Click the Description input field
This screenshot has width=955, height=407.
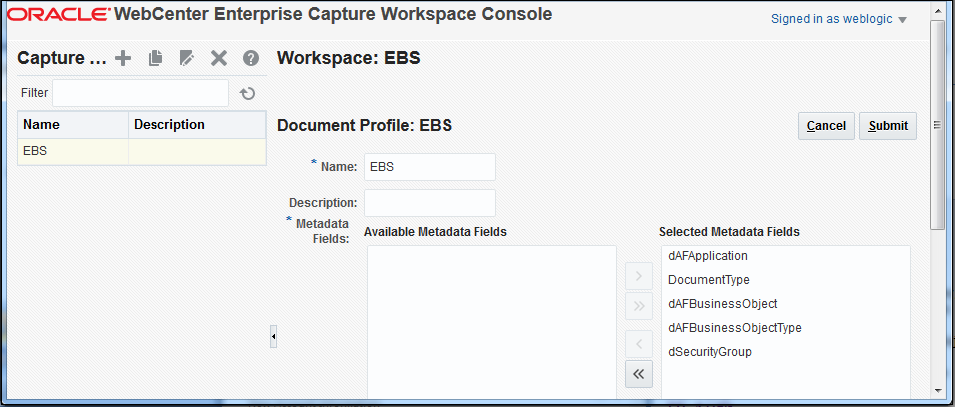[430, 203]
